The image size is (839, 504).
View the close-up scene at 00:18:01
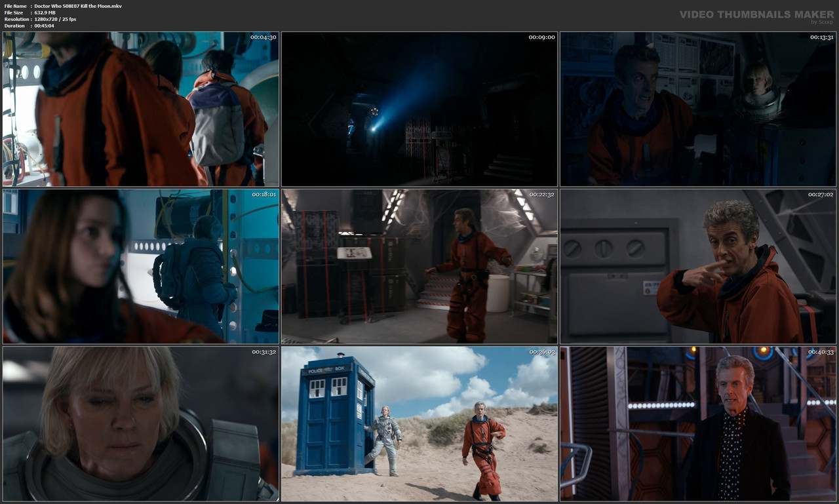pyautogui.click(x=141, y=266)
